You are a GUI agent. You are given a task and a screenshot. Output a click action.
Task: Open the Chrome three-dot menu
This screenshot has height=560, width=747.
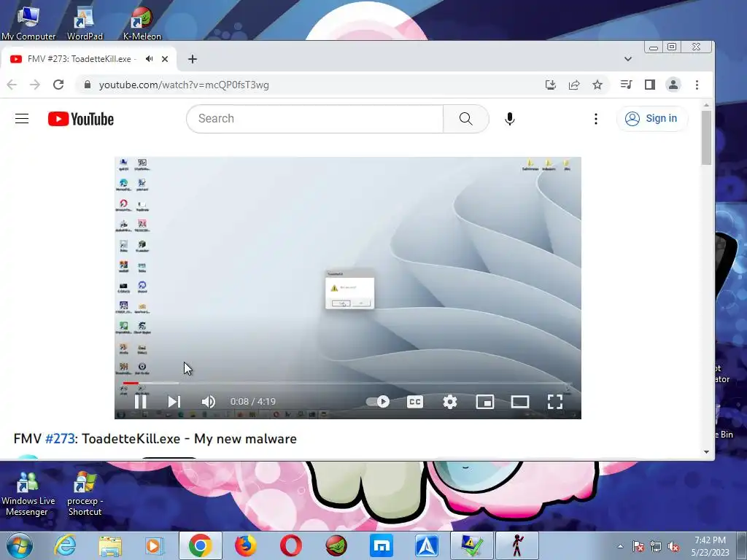tap(697, 85)
